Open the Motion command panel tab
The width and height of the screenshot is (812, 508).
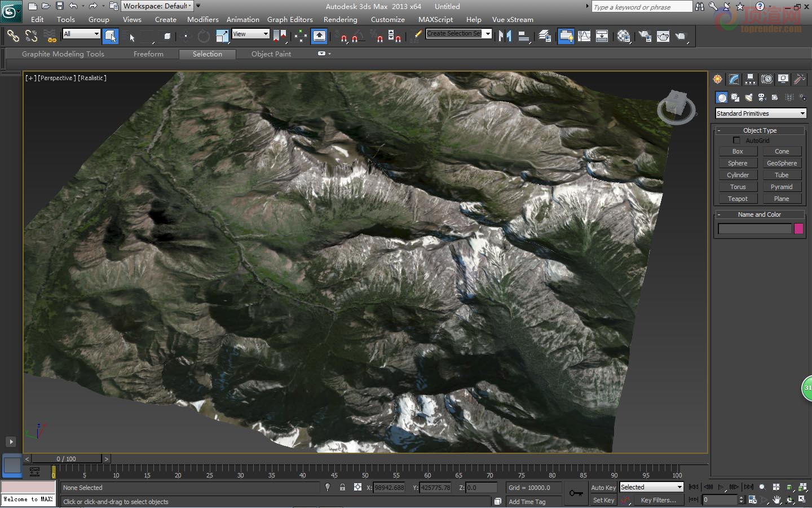click(766, 79)
